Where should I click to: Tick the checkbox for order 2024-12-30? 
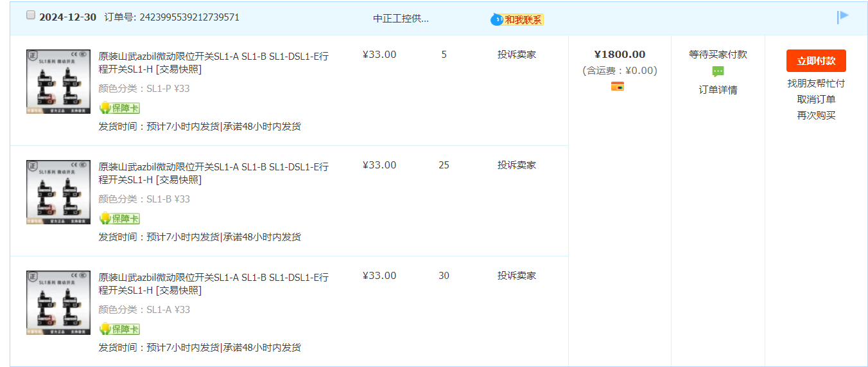(31, 15)
